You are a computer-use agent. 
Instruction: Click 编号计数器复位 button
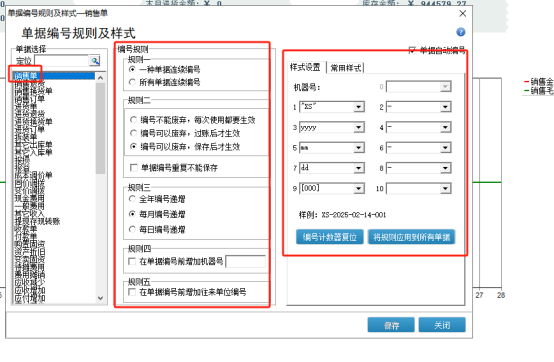tap(330, 237)
